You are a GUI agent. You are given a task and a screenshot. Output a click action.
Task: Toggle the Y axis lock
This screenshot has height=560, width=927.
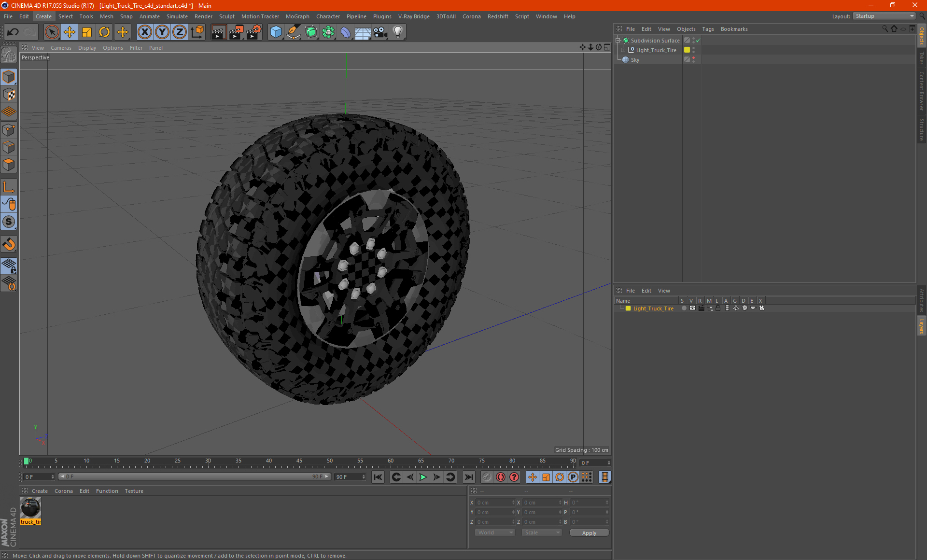tap(162, 32)
